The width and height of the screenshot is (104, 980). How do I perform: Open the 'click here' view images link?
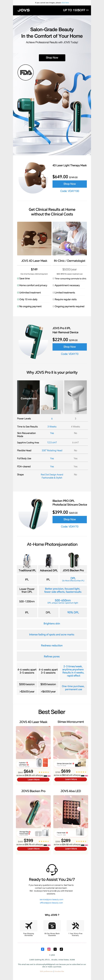tap(65, 3)
